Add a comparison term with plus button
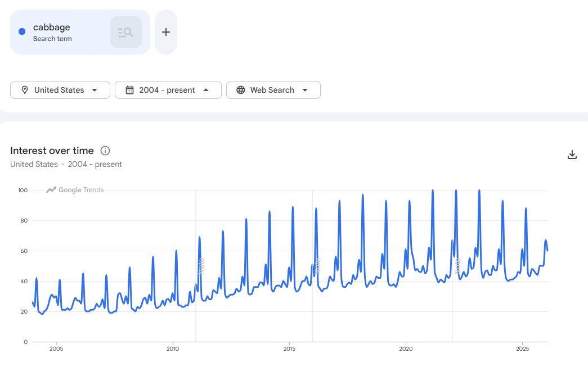The height and width of the screenshot is (367, 588). [166, 32]
